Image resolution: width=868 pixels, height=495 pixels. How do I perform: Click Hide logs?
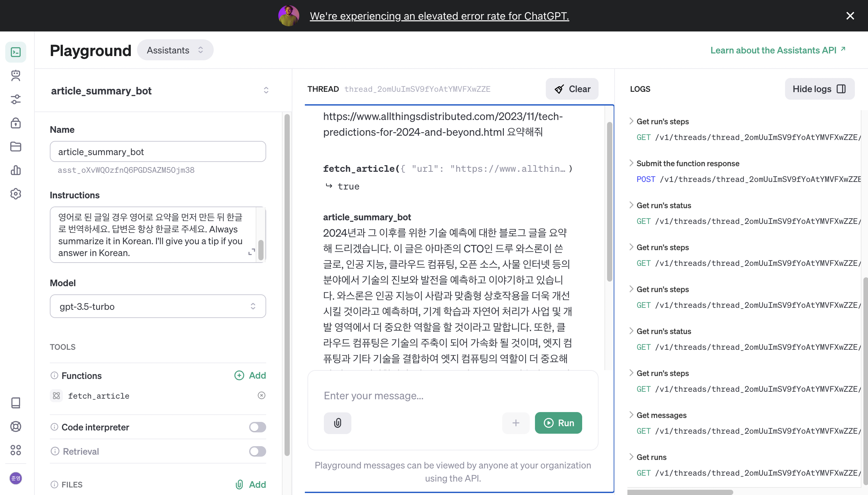point(819,89)
